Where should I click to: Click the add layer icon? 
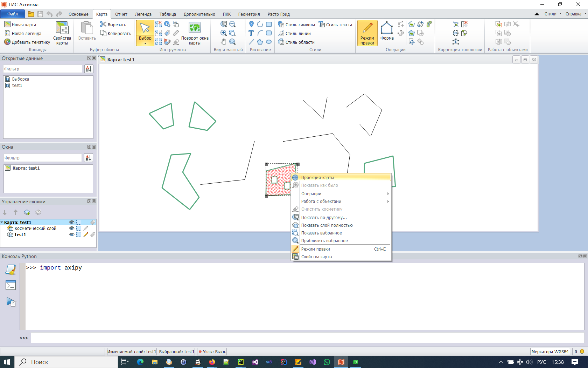coord(27,212)
